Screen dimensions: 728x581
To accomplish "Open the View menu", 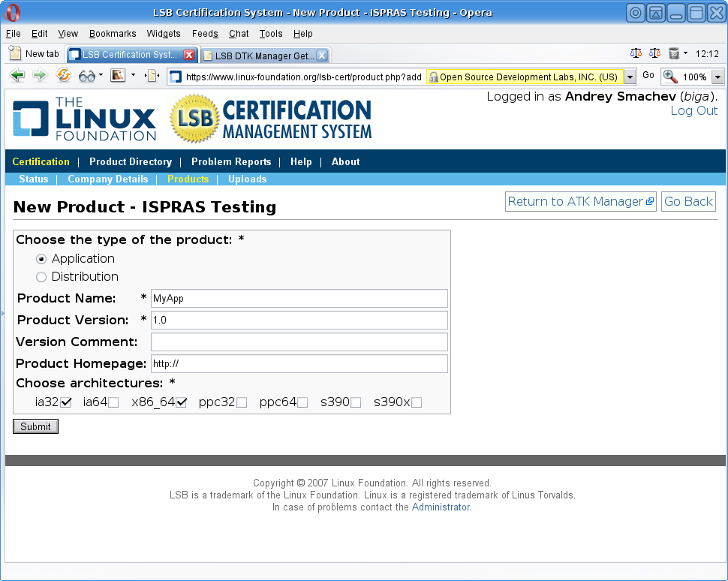I will [68, 34].
